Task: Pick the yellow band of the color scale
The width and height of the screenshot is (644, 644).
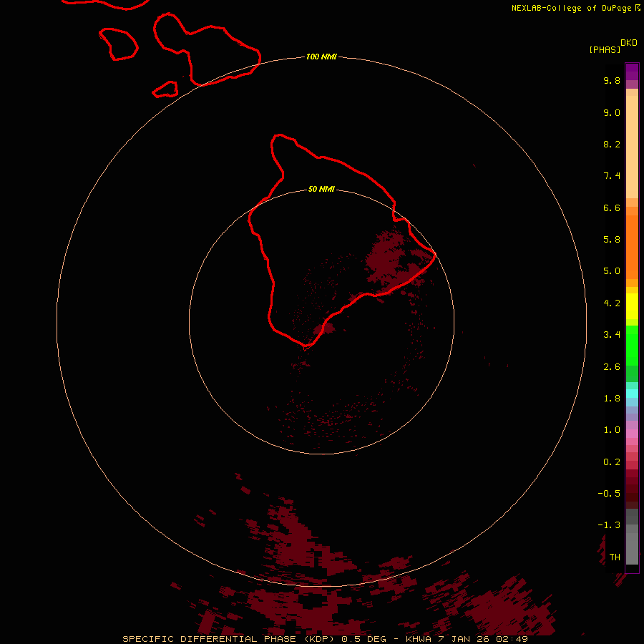Action: [632, 306]
